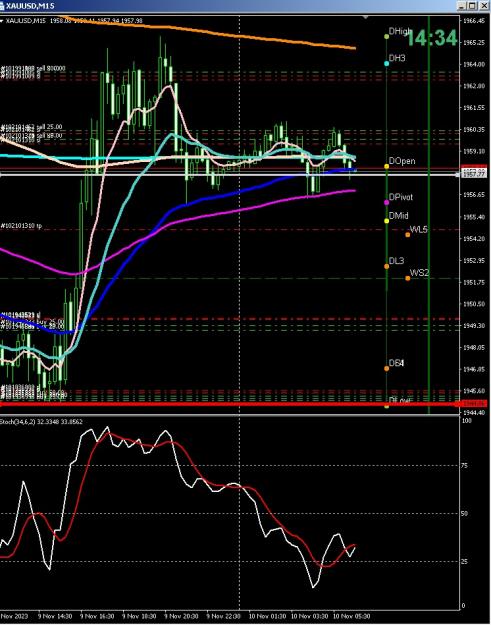491x625 pixels.
Task: Click the DHigh level marker dot
Action: [386, 37]
